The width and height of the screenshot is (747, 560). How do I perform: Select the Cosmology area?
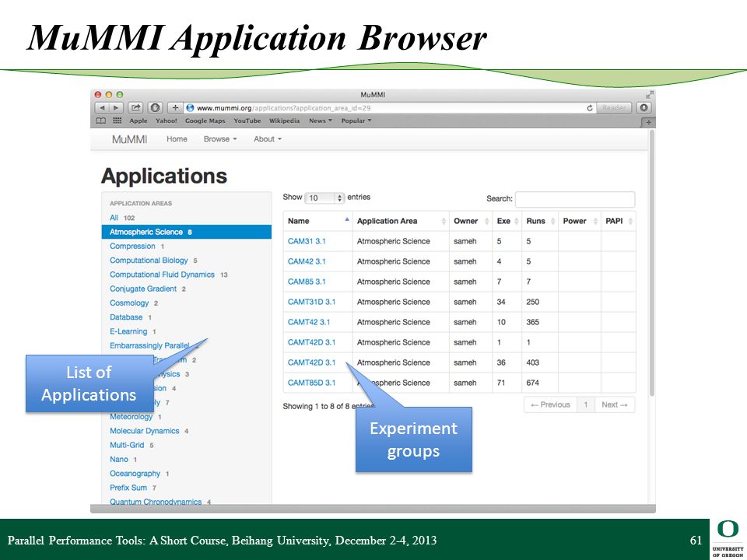pos(129,303)
